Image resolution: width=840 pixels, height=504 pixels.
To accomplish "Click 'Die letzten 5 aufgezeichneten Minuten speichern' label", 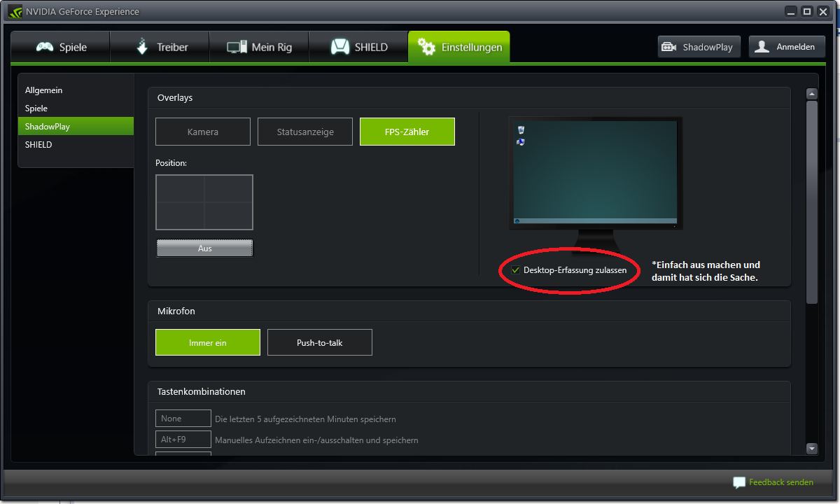I will [305, 419].
